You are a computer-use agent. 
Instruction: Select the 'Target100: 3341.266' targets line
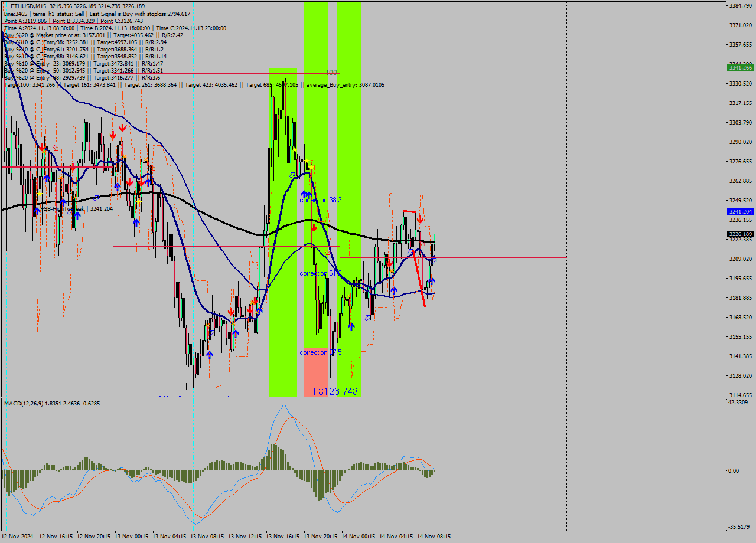pyautogui.click(x=194, y=84)
